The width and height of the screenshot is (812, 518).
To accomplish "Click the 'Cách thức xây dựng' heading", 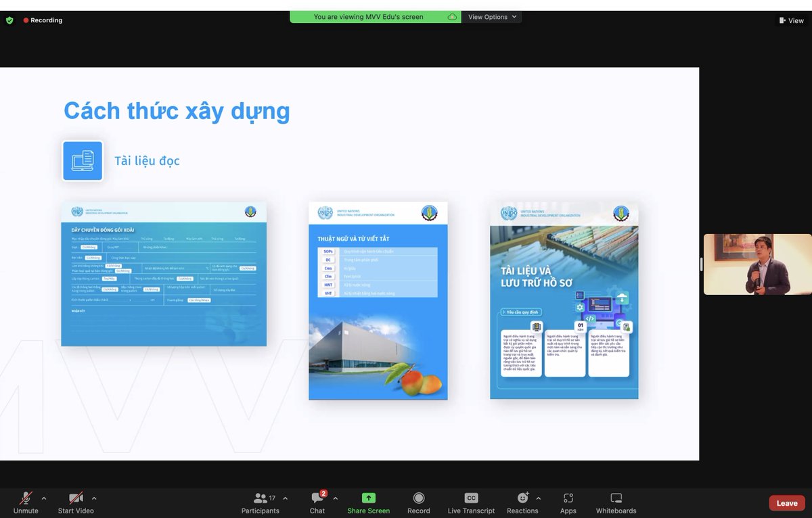I will click(177, 110).
